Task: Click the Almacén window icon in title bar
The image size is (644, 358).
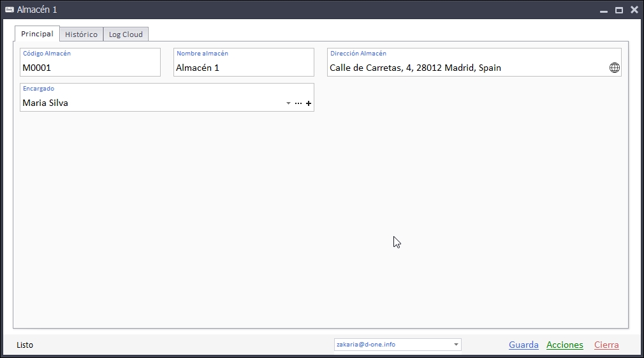Action: (x=10, y=10)
